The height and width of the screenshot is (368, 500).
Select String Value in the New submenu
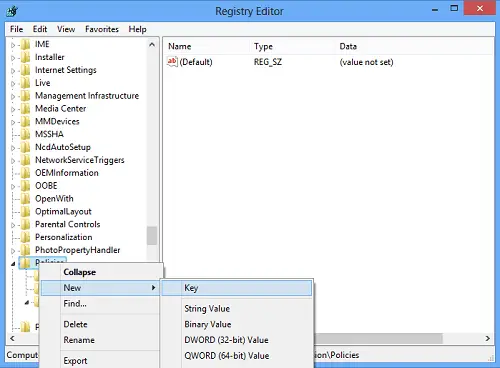pyautogui.click(x=237, y=309)
